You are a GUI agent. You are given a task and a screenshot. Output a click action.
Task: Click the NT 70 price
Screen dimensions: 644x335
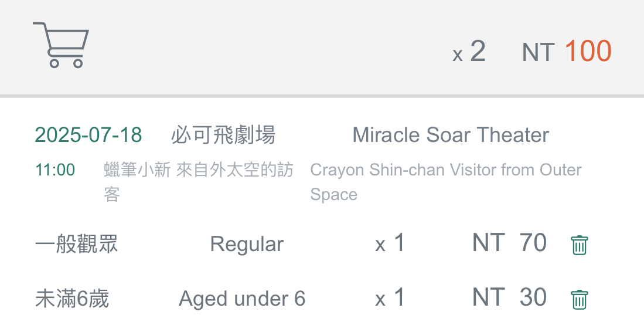[509, 242]
